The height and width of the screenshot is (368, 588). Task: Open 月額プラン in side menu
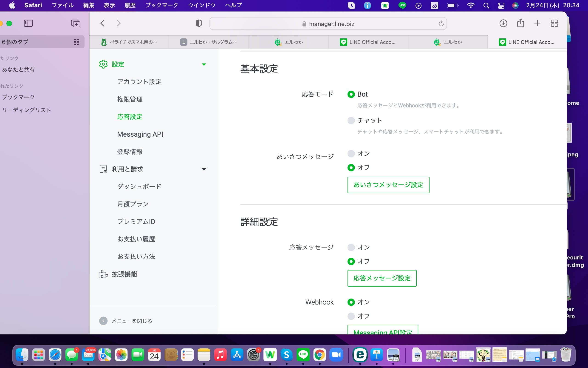tap(133, 204)
